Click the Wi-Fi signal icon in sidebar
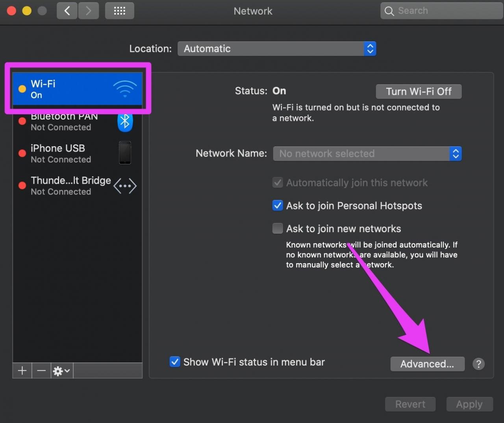The image size is (504, 423). tap(125, 89)
